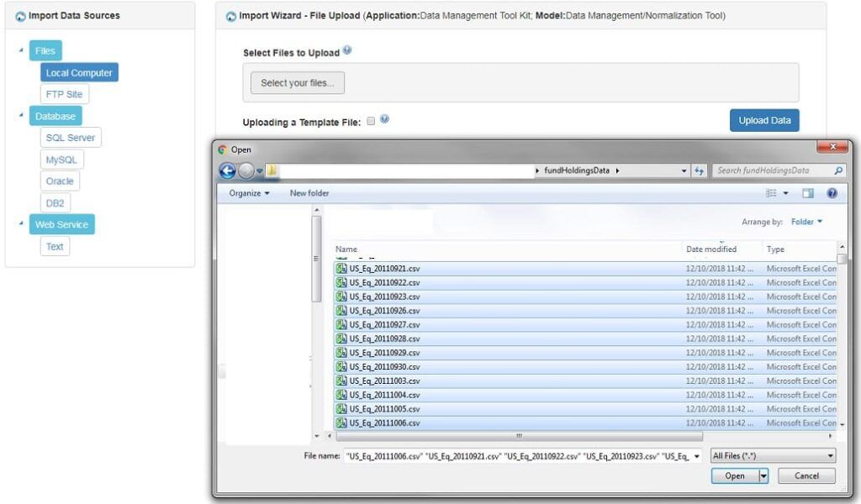Click the help icon beside Select Files to Upload

tap(347, 51)
